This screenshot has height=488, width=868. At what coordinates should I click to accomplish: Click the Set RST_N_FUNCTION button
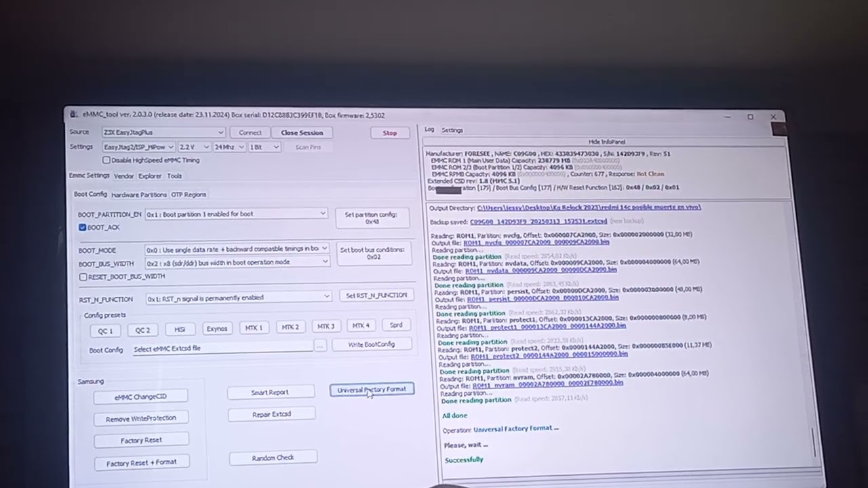pyautogui.click(x=376, y=296)
